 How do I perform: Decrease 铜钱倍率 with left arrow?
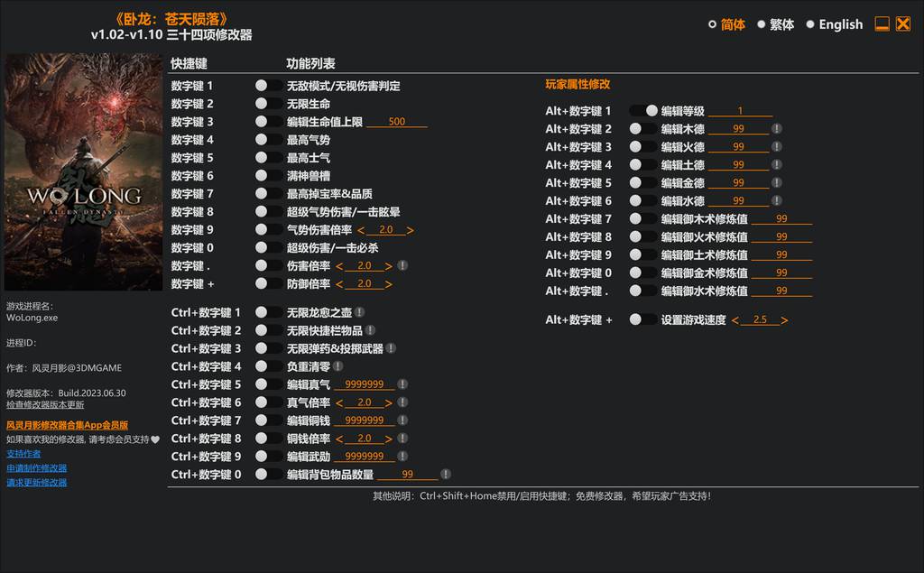(339, 439)
